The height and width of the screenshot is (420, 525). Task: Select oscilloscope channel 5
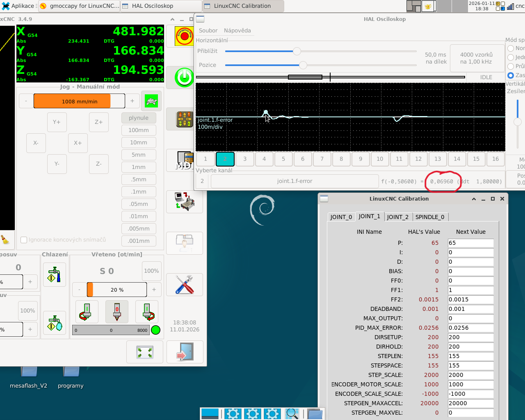tap(283, 159)
